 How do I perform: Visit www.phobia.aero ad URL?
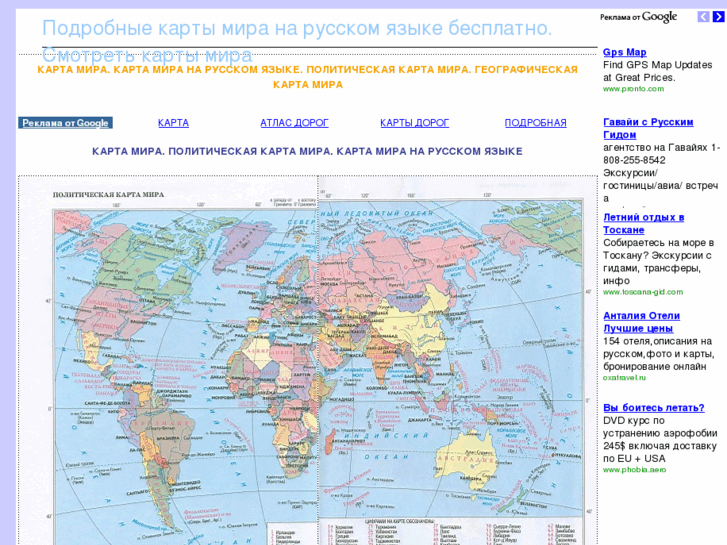[634, 470]
